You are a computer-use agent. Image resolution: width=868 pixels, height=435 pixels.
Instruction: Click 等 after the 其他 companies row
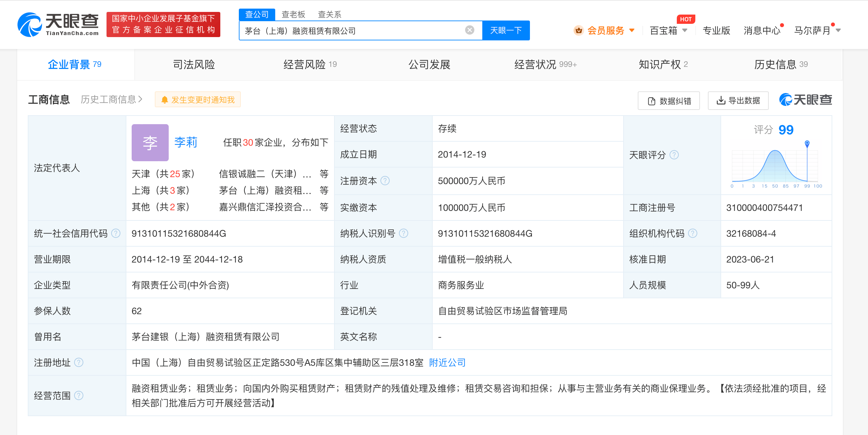324,207
